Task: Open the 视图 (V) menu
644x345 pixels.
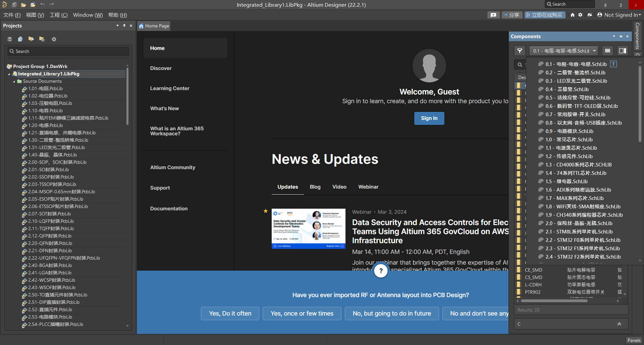Action: (35, 15)
